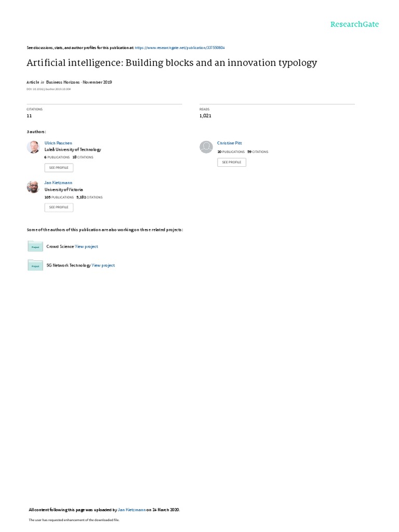
Task: Click the reads count 1,021
Action: point(205,116)
